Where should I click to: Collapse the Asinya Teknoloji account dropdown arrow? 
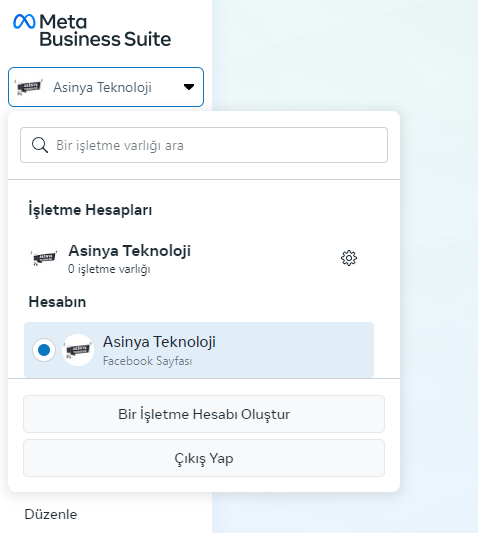point(189,87)
